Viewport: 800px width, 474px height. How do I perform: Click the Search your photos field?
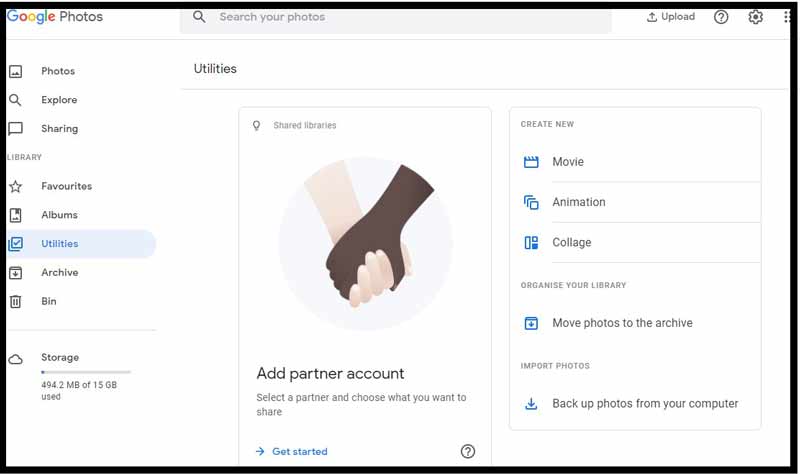pyautogui.click(x=400, y=17)
